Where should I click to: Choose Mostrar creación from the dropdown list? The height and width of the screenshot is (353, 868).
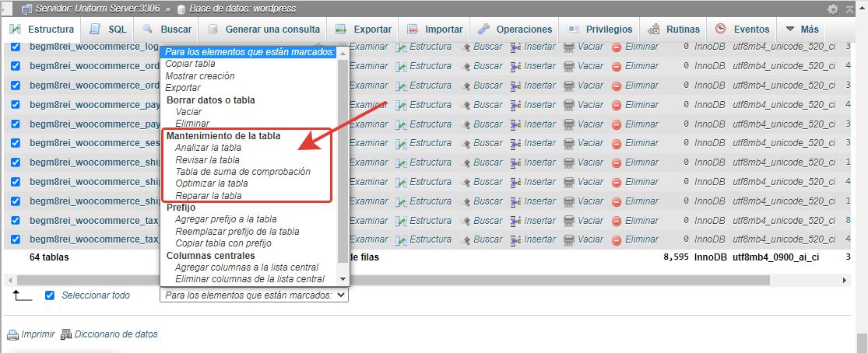(200, 75)
